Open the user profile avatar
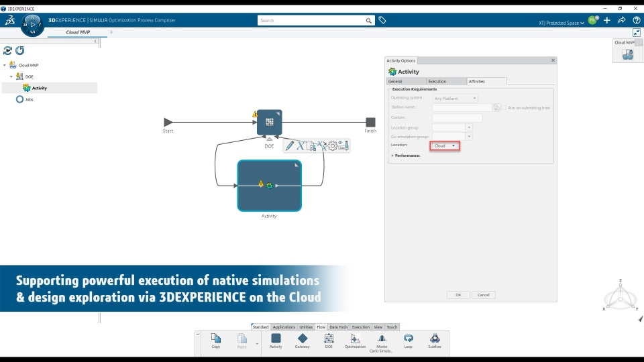 click(592, 20)
